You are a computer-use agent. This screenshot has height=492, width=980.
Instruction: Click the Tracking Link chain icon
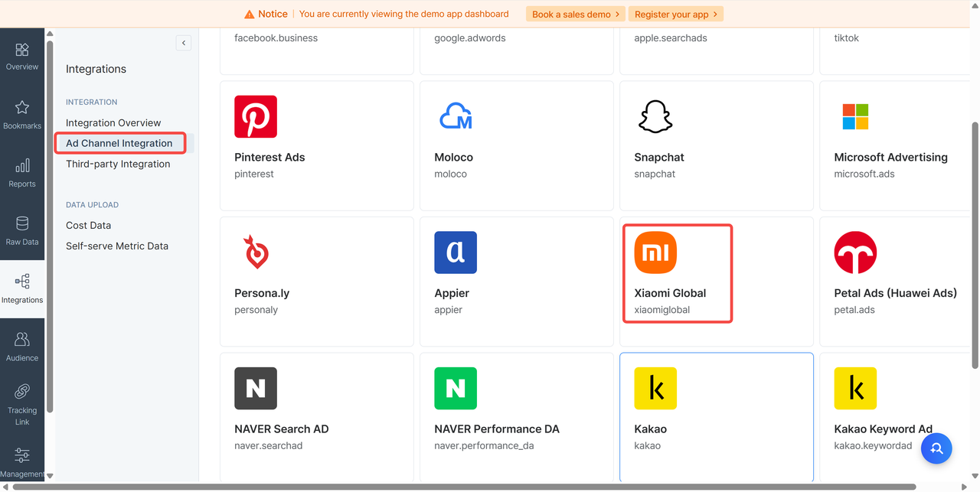[x=22, y=392]
